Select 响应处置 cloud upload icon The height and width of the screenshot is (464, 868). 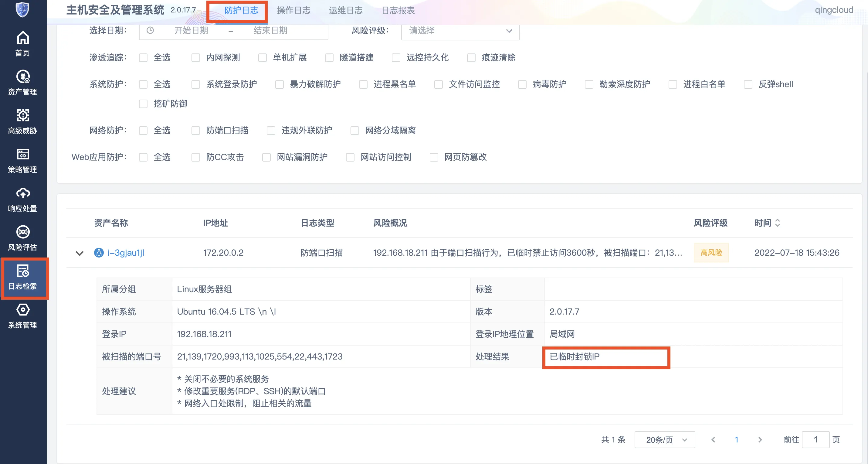(x=22, y=193)
